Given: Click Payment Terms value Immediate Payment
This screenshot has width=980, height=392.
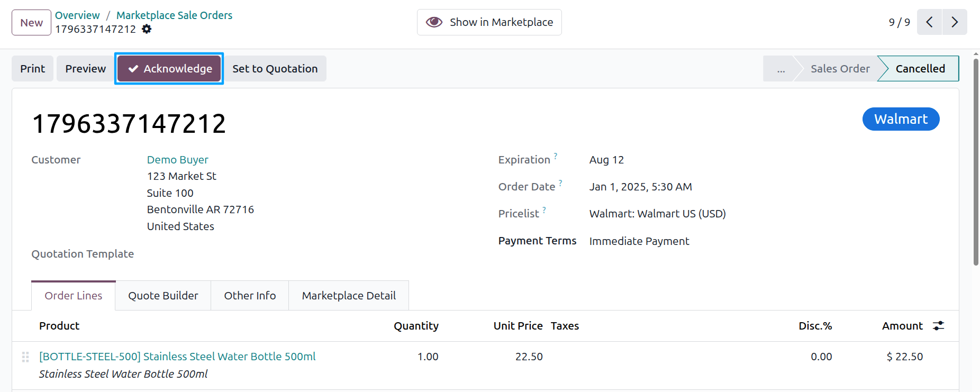Looking at the screenshot, I should click(x=639, y=241).
